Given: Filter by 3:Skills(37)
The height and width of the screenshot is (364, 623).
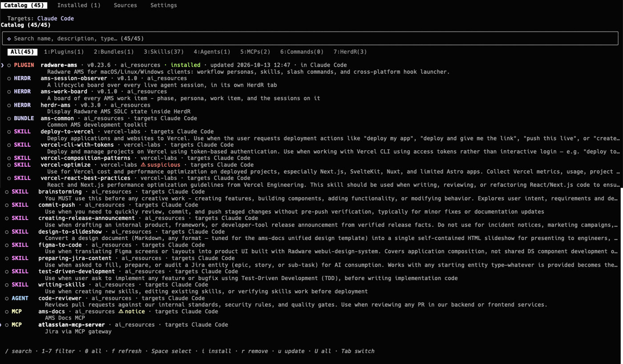Looking at the screenshot, I should click(163, 52).
